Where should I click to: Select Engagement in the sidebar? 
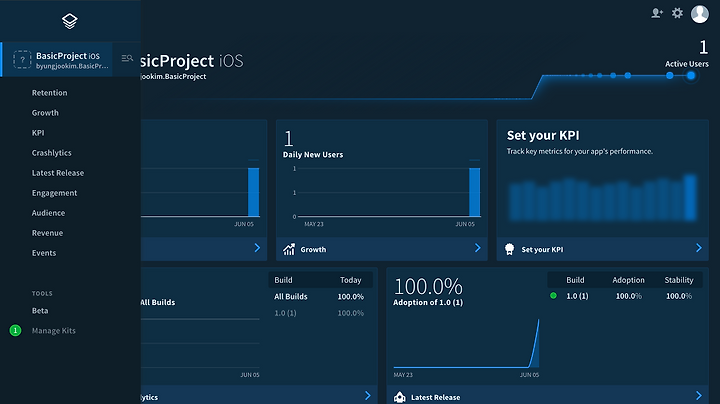pyautogui.click(x=54, y=193)
